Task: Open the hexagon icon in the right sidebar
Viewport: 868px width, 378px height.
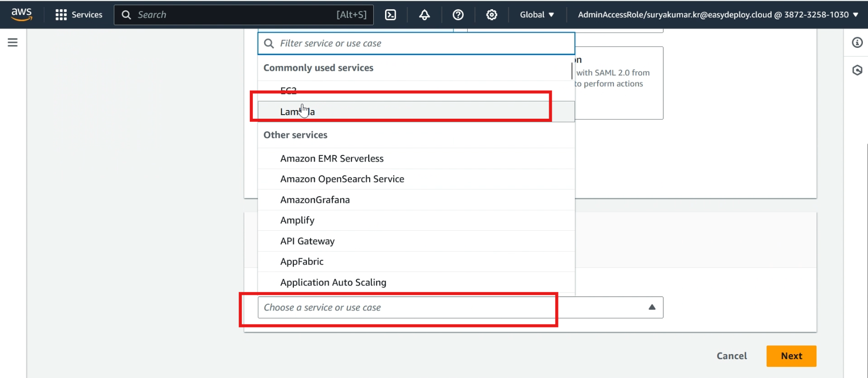Action: (x=857, y=70)
